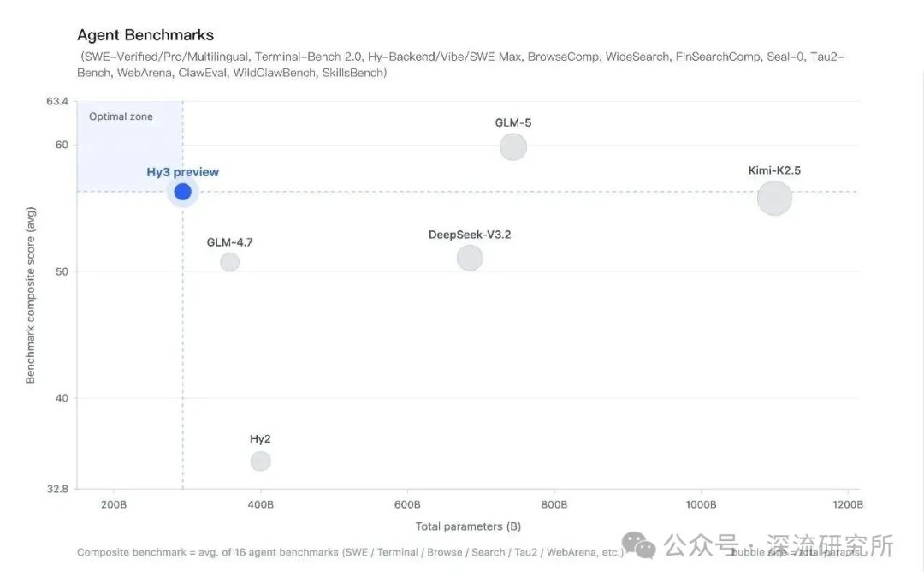
Task: Click the 200B x-axis tick label
Action: (114, 505)
